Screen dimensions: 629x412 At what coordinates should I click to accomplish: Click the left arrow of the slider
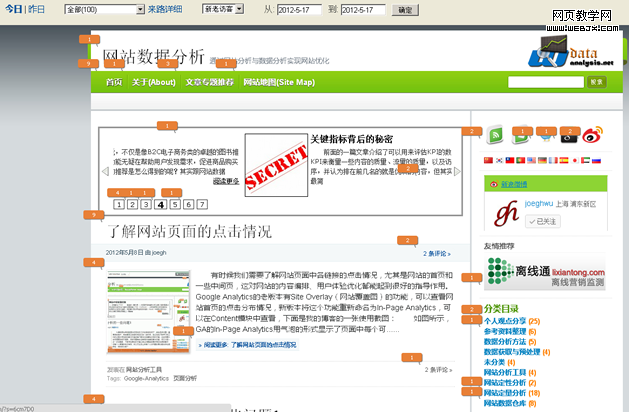click(105, 171)
